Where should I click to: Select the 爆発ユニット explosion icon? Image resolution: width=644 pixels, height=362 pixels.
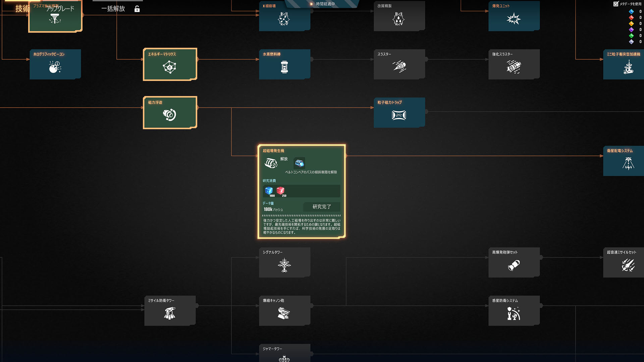[x=514, y=19]
